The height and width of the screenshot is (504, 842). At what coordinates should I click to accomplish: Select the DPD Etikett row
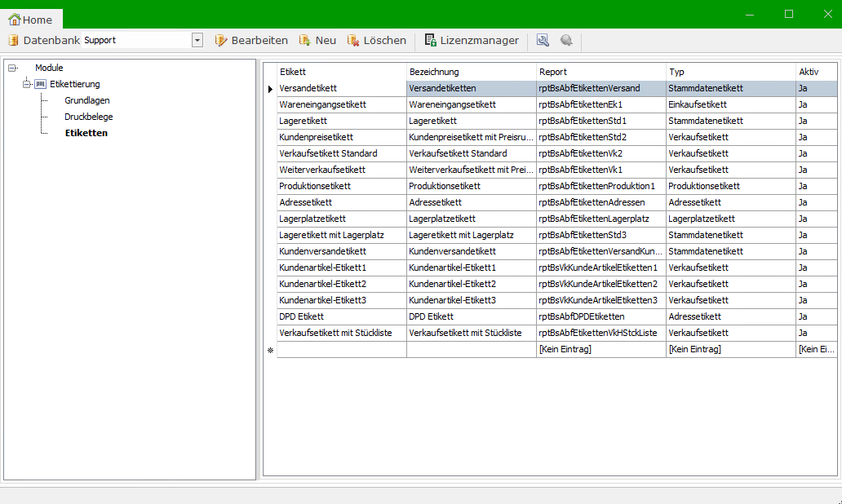302,316
